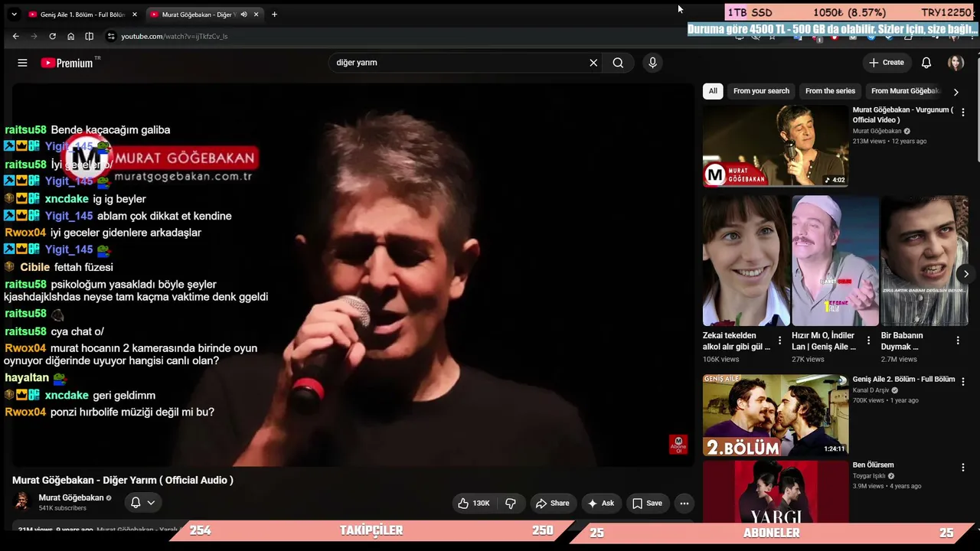Ask about this video
Image resolution: width=980 pixels, height=551 pixels.
pos(600,503)
